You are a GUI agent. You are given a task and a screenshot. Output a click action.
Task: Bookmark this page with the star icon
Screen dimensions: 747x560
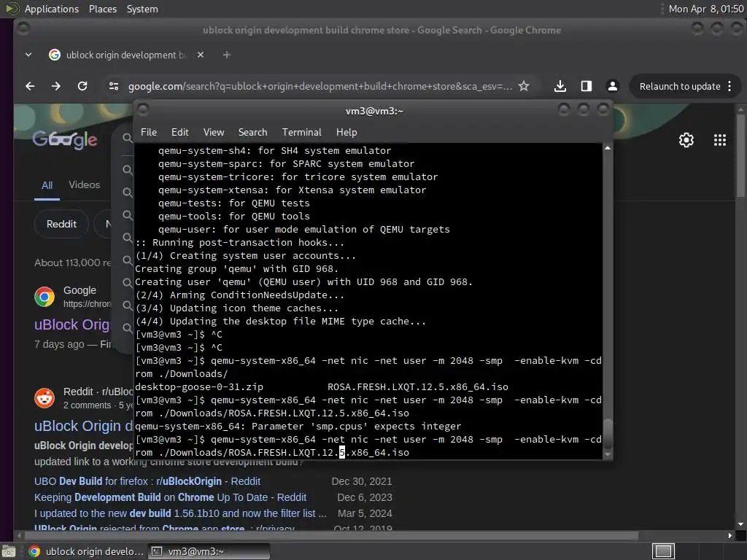point(524,86)
